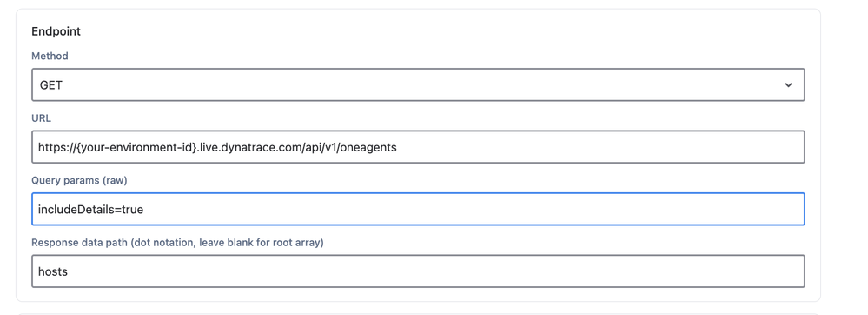Image resolution: width=868 pixels, height=315 pixels.
Task: Focus the Response data path field
Action: (418, 271)
